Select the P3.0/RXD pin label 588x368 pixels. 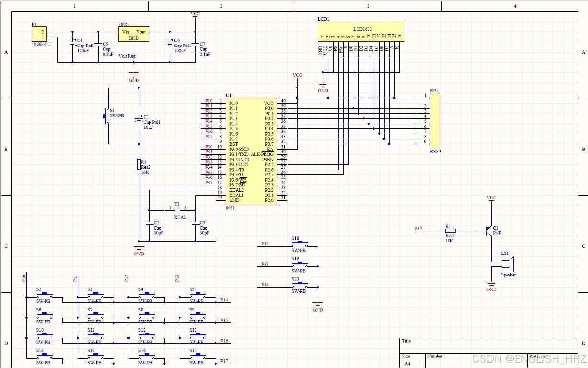coord(239,149)
